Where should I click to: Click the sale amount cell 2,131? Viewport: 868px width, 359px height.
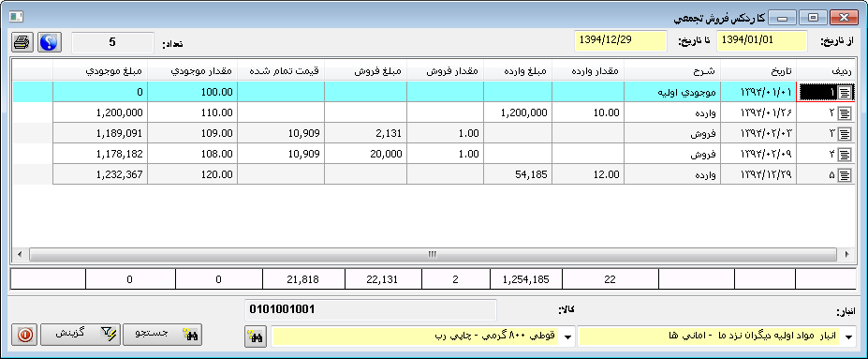pos(365,133)
